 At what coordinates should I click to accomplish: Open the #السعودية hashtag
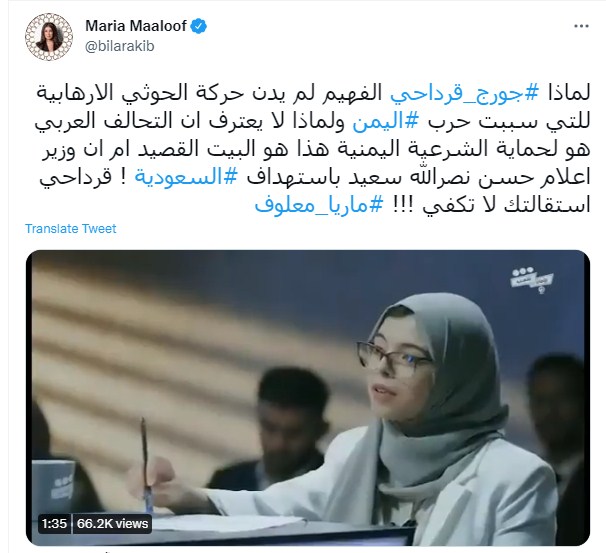pyautogui.click(x=186, y=177)
